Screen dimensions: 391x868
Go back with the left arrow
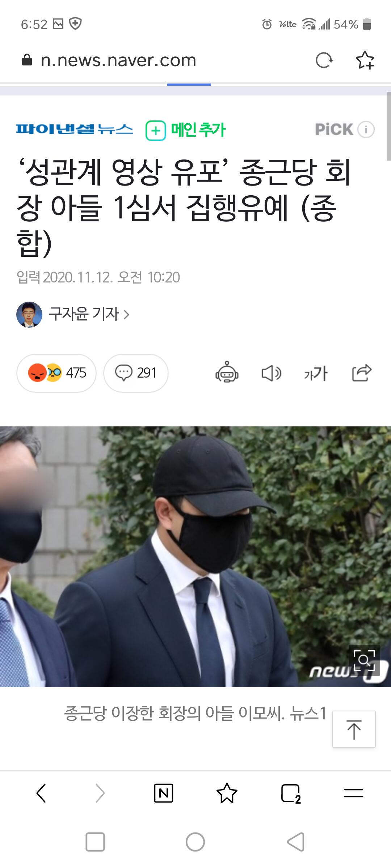click(x=41, y=793)
